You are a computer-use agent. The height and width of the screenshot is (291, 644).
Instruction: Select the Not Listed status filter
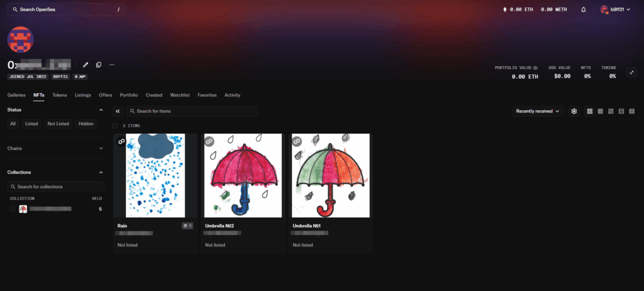point(58,123)
